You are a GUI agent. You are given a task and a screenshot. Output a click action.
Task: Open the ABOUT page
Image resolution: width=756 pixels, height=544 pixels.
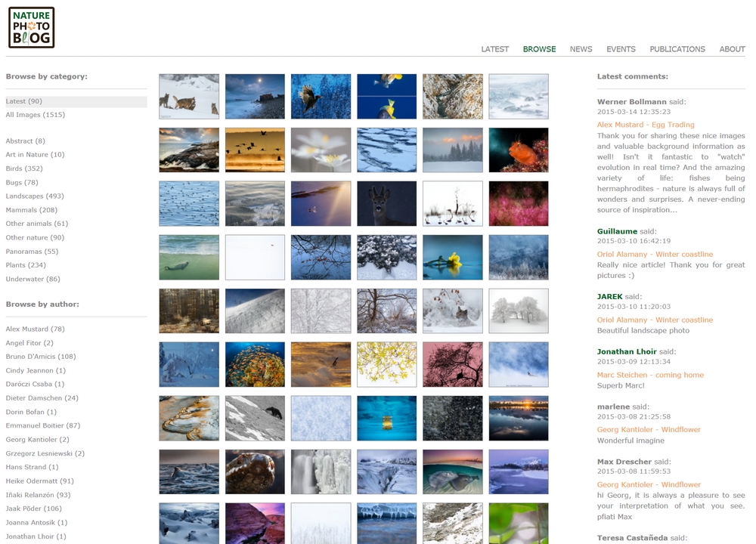(732, 49)
